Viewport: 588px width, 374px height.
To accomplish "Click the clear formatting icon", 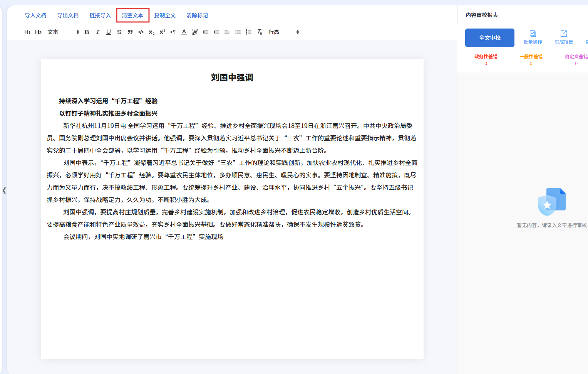I will click(x=260, y=32).
